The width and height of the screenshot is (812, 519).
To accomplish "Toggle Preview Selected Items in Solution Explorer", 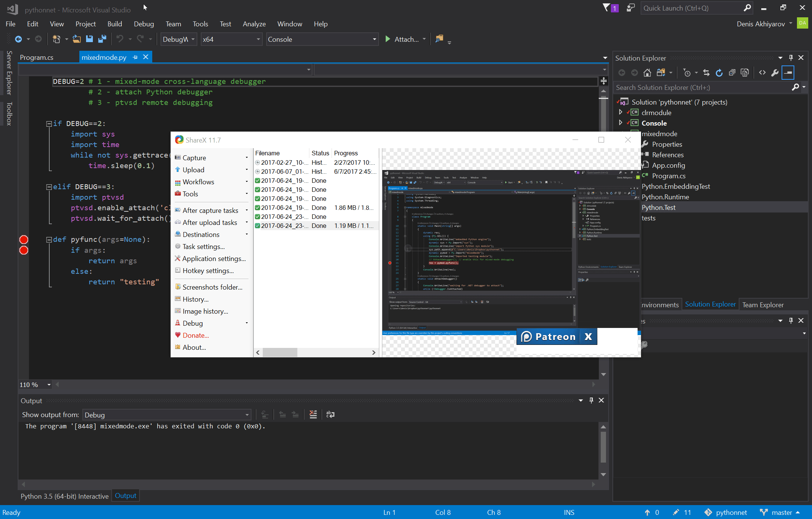I will 788,73.
